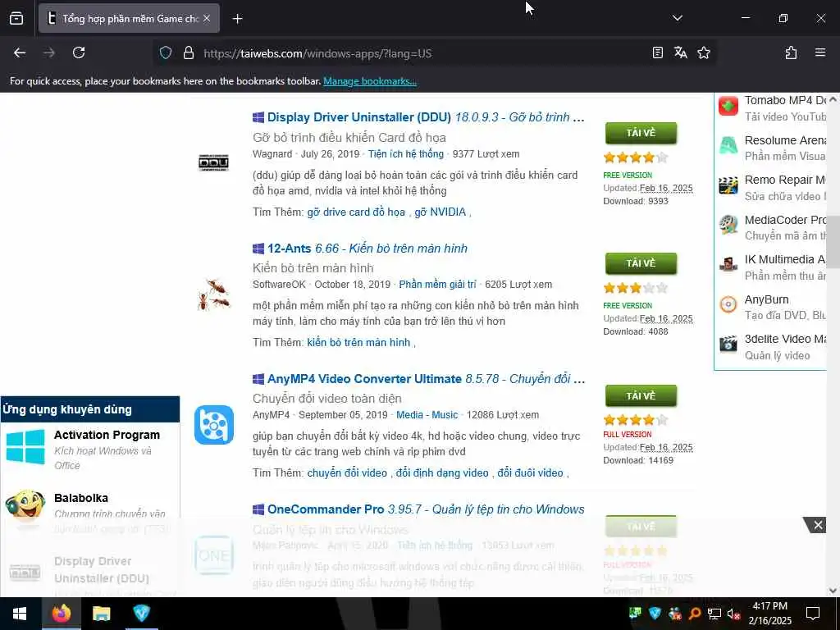The image size is (840, 630).
Task: Open blue shield app in taskbar
Action: click(141, 614)
